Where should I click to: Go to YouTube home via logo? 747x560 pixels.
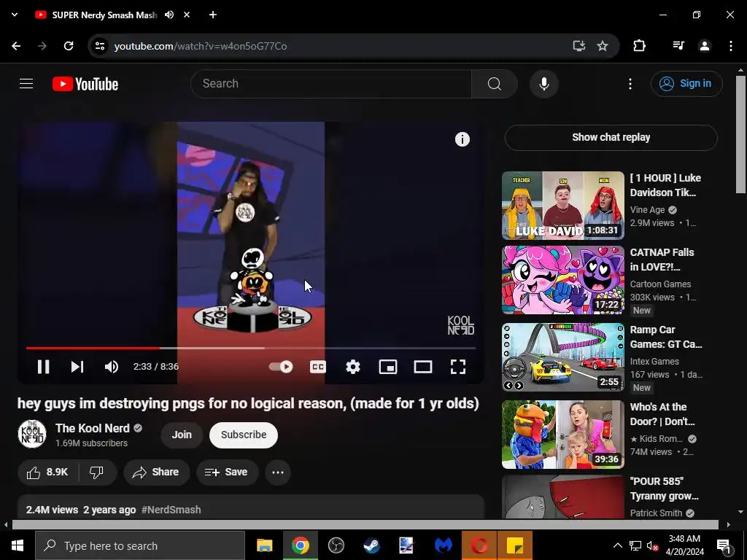click(85, 84)
